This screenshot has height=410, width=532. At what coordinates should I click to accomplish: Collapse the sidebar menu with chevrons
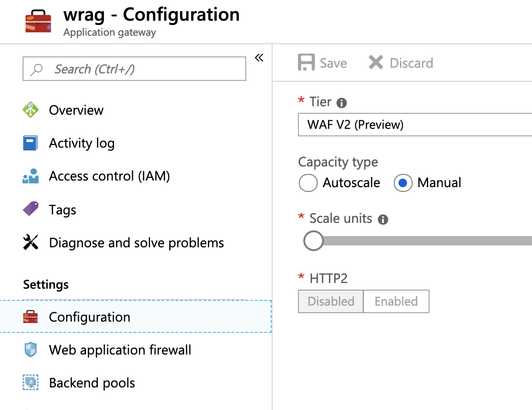pyautogui.click(x=259, y=58)
